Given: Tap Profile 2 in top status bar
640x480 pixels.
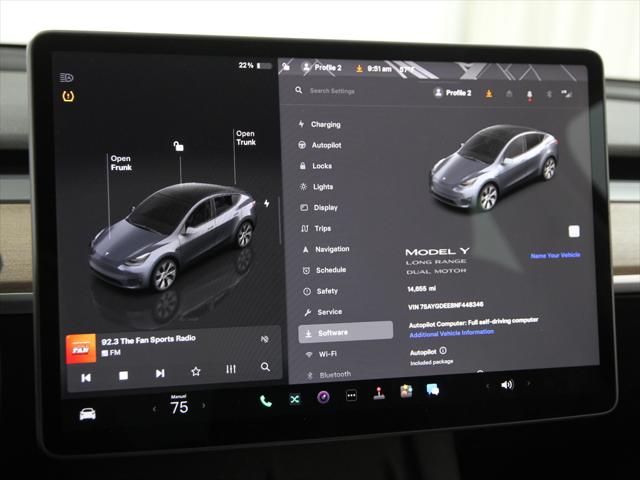Looking at the screenshot, I should [x=322, y=67].
